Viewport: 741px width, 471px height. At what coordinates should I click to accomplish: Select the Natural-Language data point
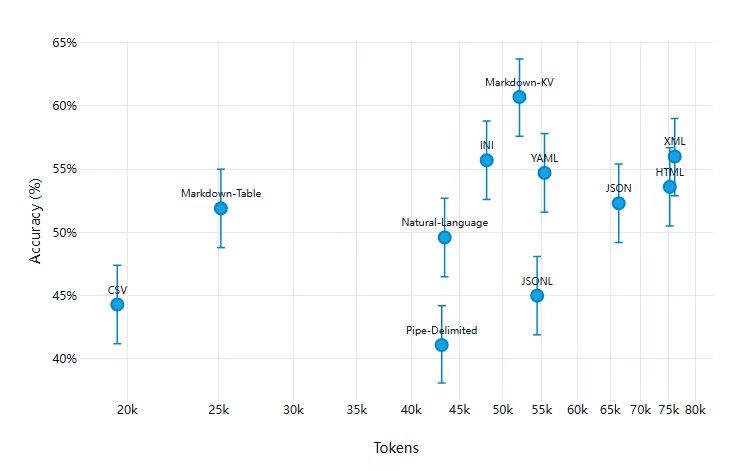click(444, 237)
